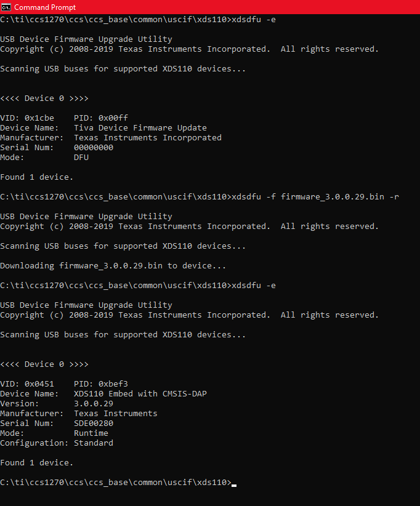Click the Standard configuration value

click(x=94, y=443)
